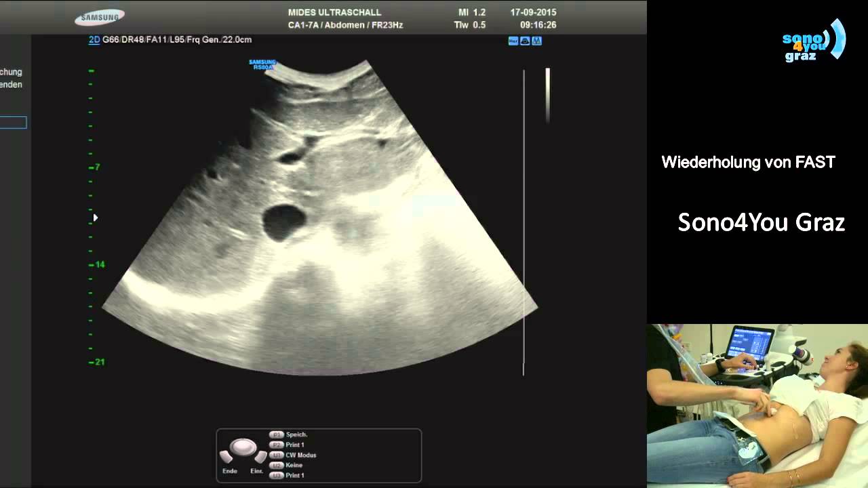The image size is (868, 488).
Task: Click the grayscale bar beside the image
Action: pos(548,96)
